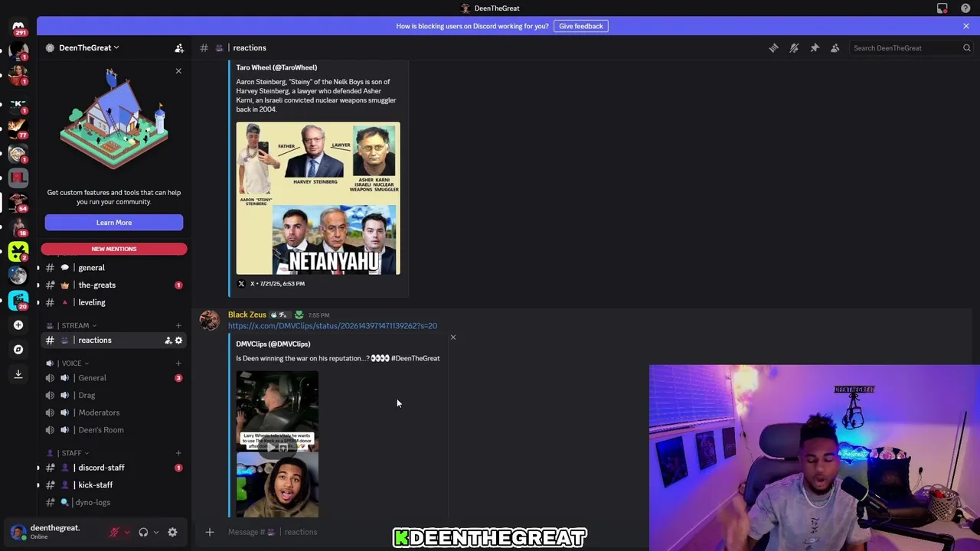Collapse the STREAM category

click(x=75, y=326)
